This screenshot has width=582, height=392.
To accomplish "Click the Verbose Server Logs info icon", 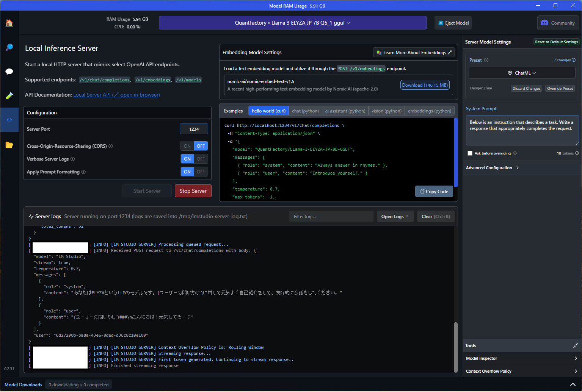I will (72, 159).
